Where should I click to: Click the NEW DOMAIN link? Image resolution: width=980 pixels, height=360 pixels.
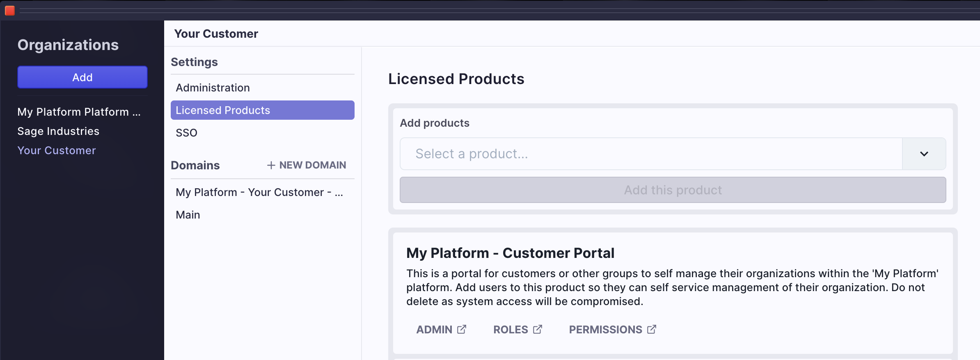pos(312,165)
